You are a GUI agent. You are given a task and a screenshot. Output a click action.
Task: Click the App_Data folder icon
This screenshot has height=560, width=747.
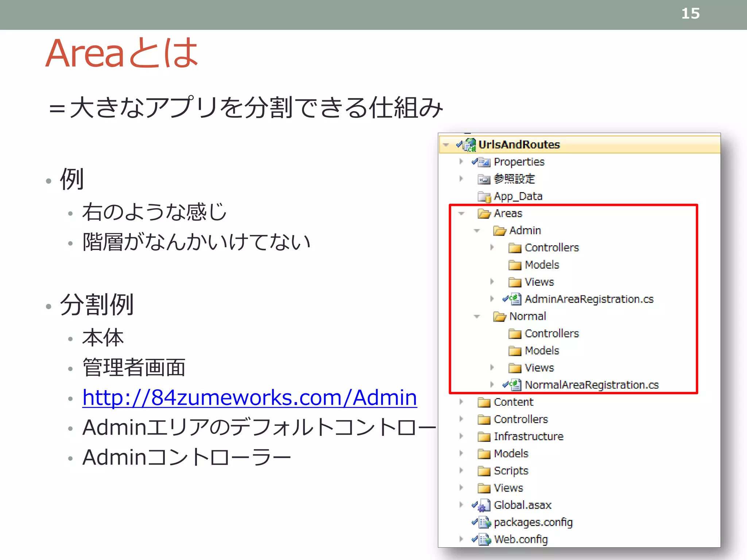484,197
